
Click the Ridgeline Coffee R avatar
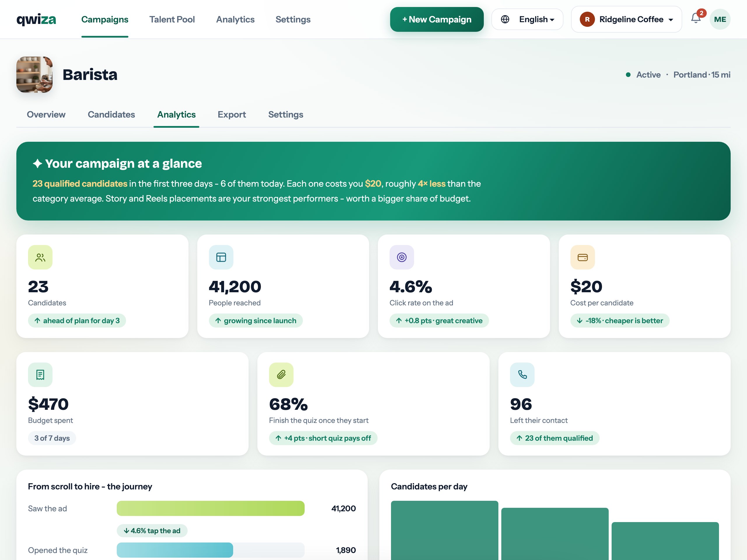pyautogui.click(x=587, y=19)
